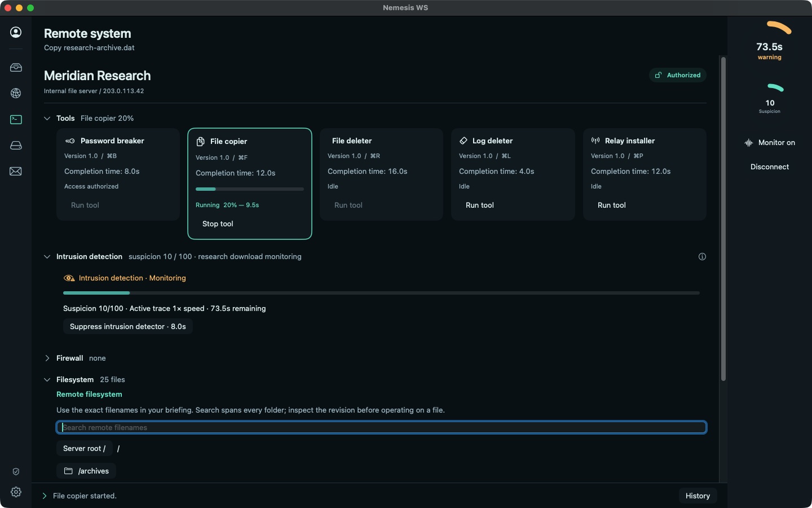Open the History panel

(x=698, y=496)
